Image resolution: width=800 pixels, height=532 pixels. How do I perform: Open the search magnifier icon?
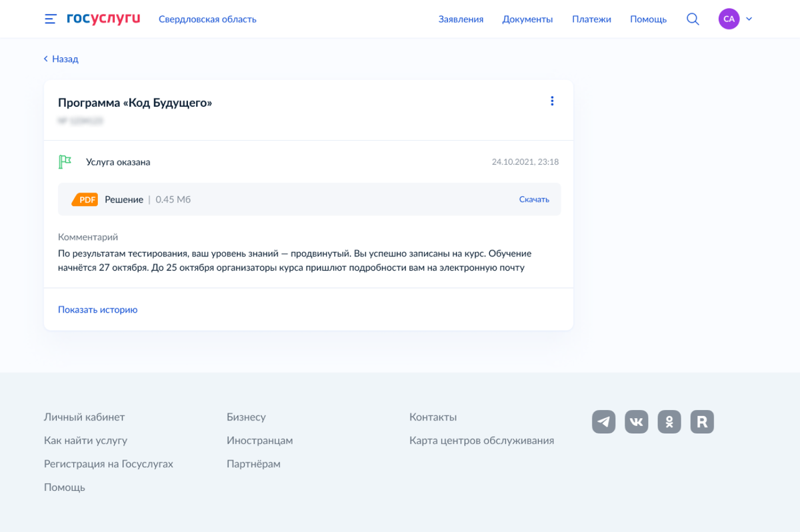pyautogui.click(x=693, y=19)
